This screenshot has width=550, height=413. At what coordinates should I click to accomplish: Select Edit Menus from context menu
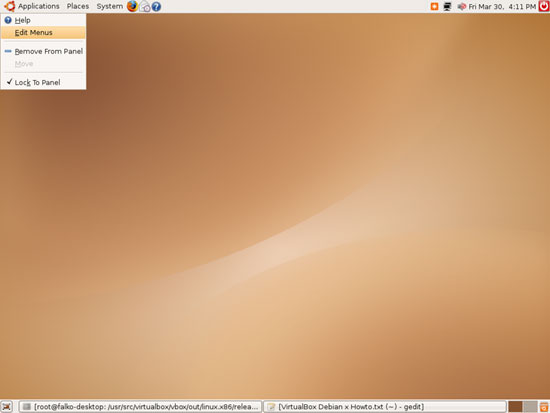point(43,33)
